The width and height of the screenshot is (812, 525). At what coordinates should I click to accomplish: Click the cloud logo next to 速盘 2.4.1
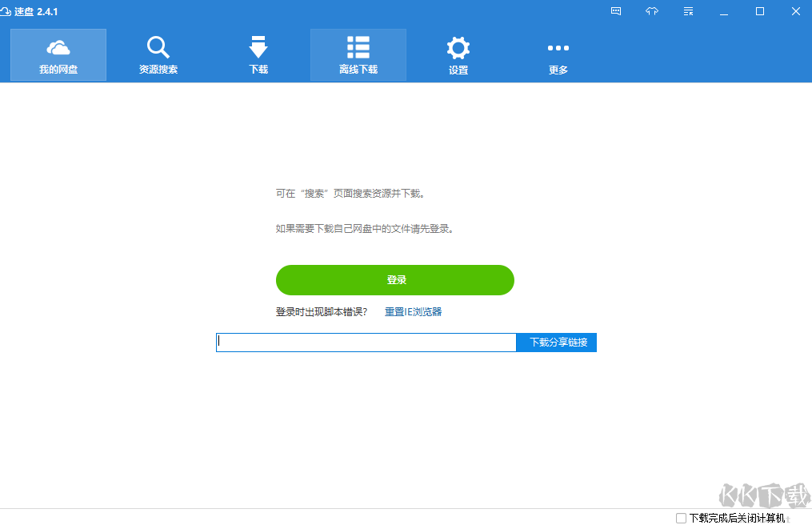[x=10, y=11]
